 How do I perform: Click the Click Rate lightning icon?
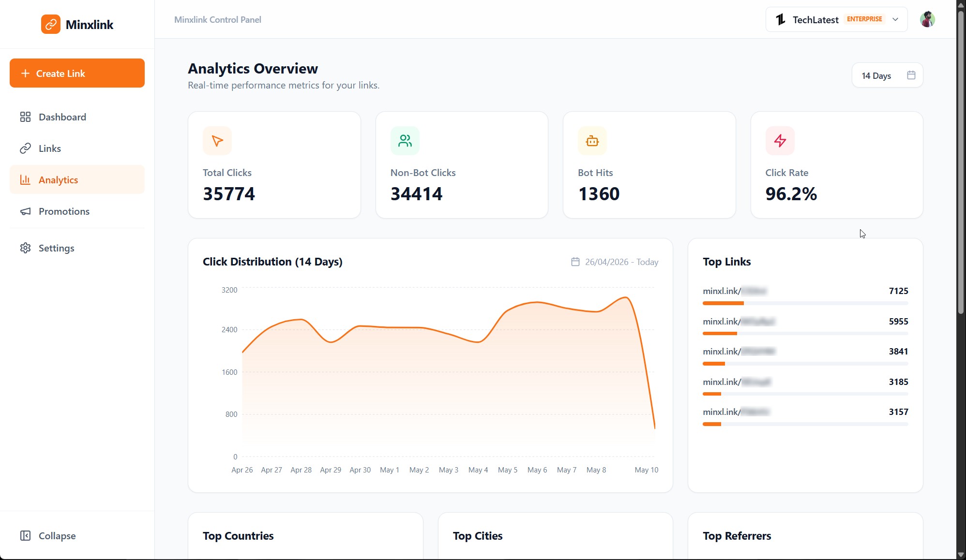pos(780,141)
